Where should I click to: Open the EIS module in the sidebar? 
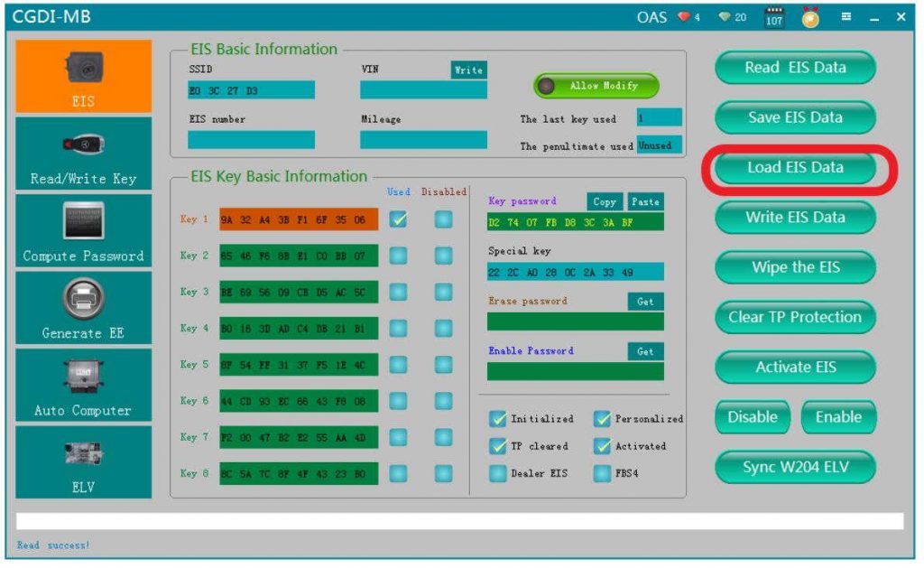tap(83, 76)
